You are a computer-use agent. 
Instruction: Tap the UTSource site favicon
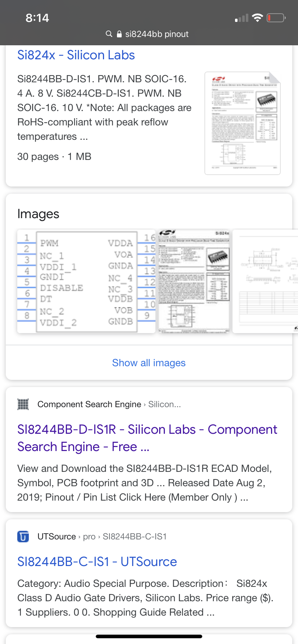click(x=23, y=537)
